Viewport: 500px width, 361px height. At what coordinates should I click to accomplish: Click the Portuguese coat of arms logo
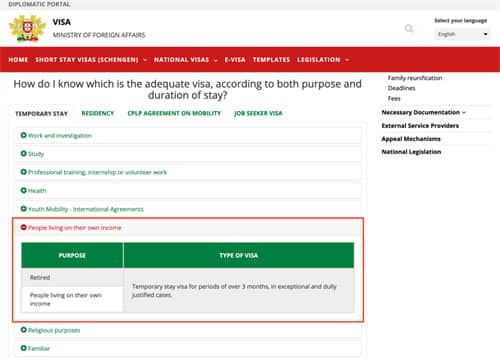click(x=27, y=29)
